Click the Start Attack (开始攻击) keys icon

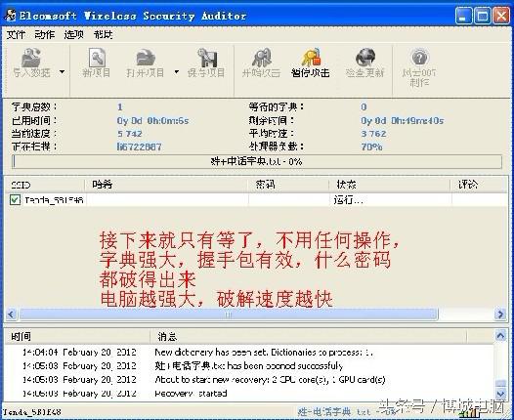tap(261, 58)
